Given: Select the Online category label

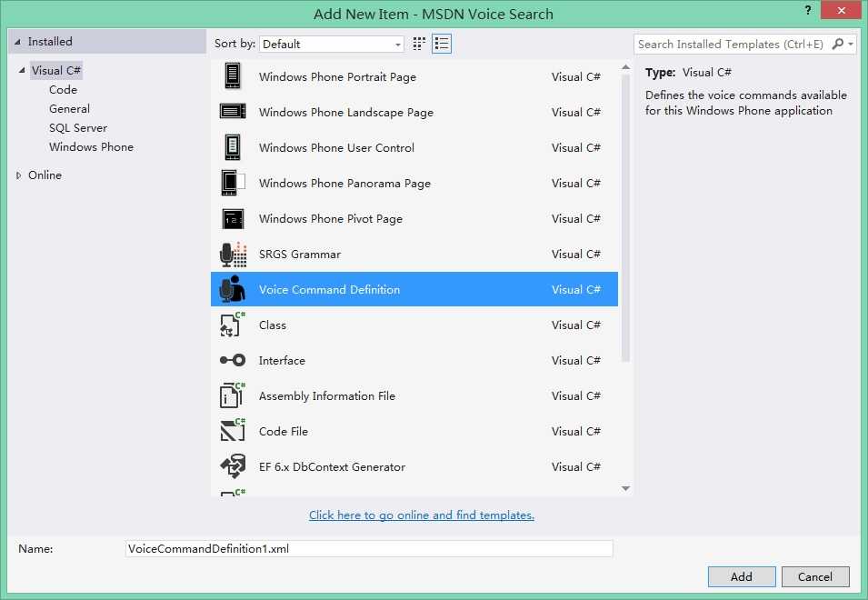Looking at the screenshot, I should (45, 175).
